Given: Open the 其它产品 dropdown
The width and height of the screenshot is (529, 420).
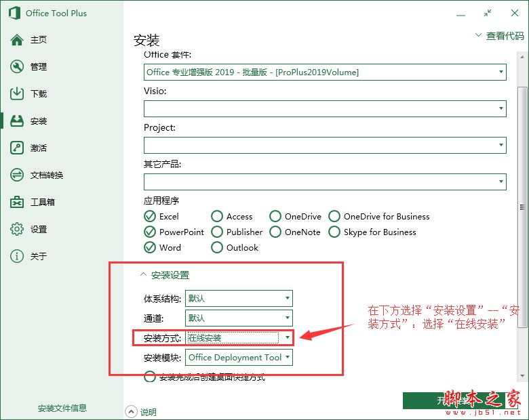Looking at the screenshot, I should pos(325,182).
